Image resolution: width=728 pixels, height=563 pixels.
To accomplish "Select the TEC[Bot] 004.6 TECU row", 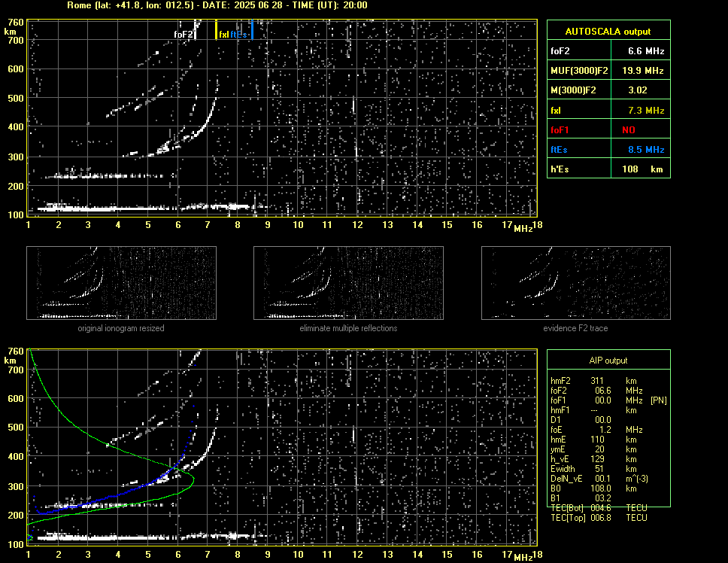I will pos(599,508).
